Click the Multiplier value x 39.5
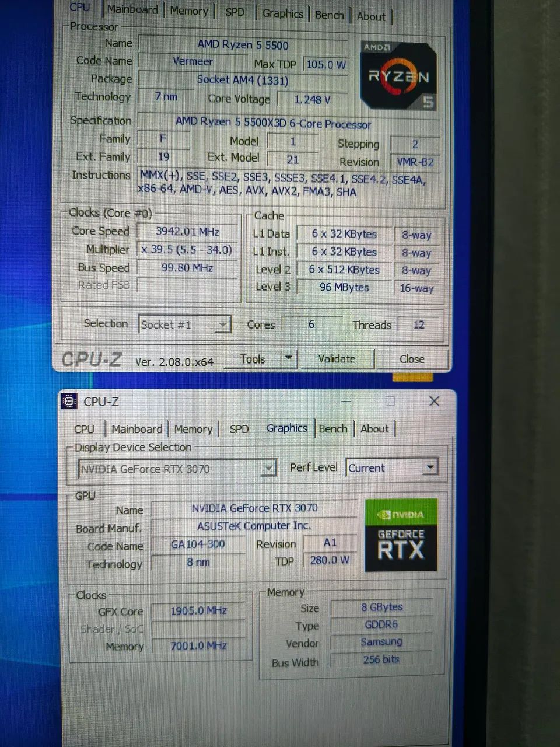 (x=187, y=250)
